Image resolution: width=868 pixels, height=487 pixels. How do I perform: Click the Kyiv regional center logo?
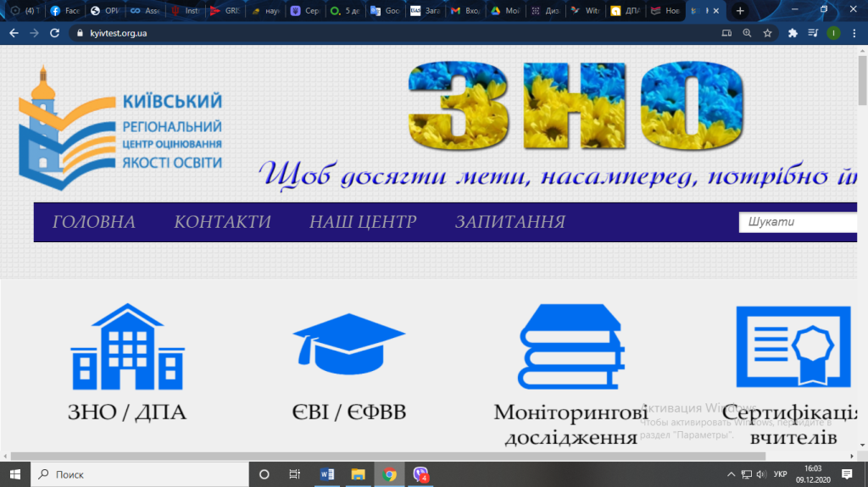pyautogui.click(x=121, y=128)
